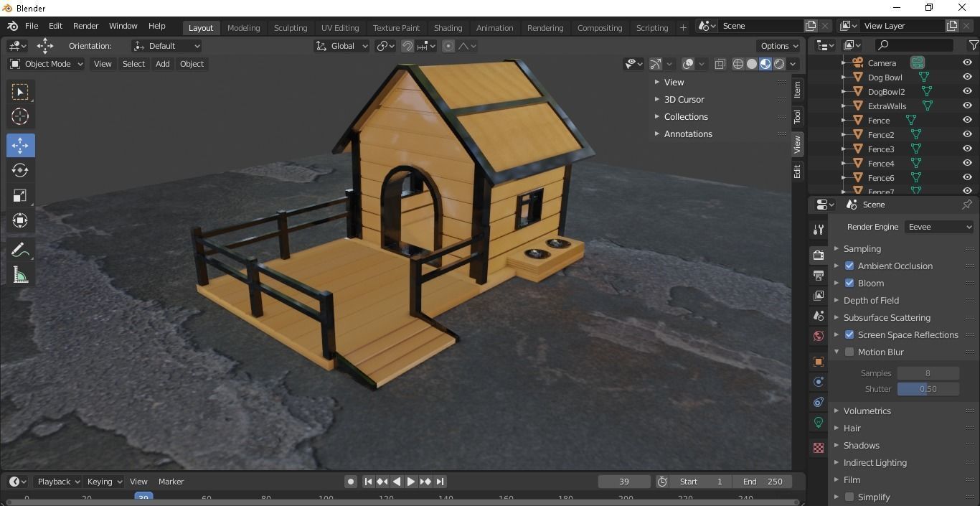Click the current frame field 39

624,482
